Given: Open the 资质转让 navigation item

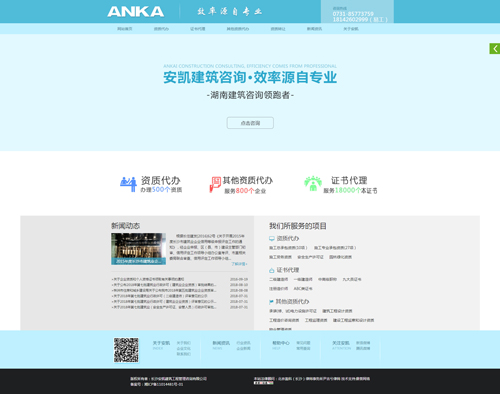Looking at the screenshot, I should (x=278, y=29).
